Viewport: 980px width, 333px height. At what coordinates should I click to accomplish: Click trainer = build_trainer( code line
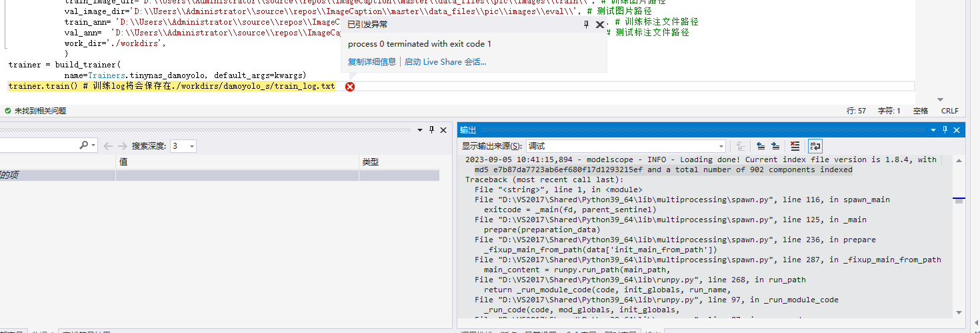(65, 65)
